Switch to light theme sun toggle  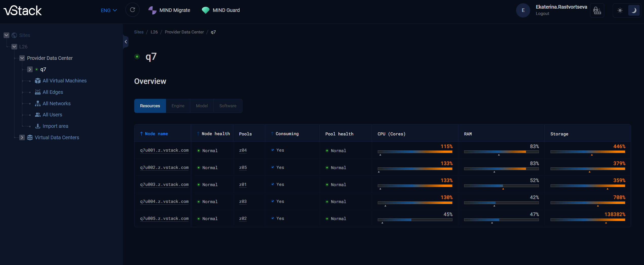point(620,10)
